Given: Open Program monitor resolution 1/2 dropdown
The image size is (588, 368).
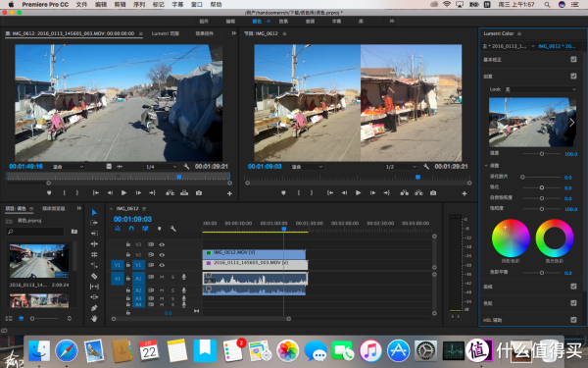Looking at the screenshot, I should coord(401,167).
